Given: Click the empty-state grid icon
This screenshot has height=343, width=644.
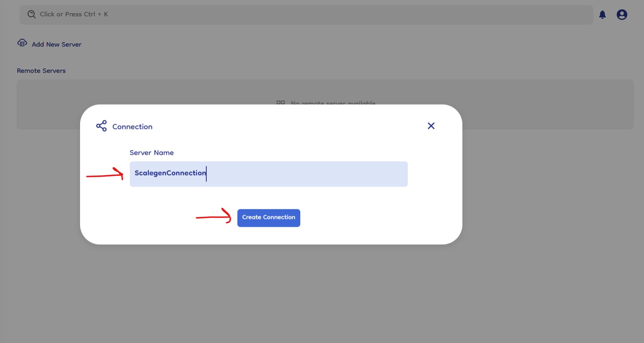Looking at the screenshot, I should 280,102.
